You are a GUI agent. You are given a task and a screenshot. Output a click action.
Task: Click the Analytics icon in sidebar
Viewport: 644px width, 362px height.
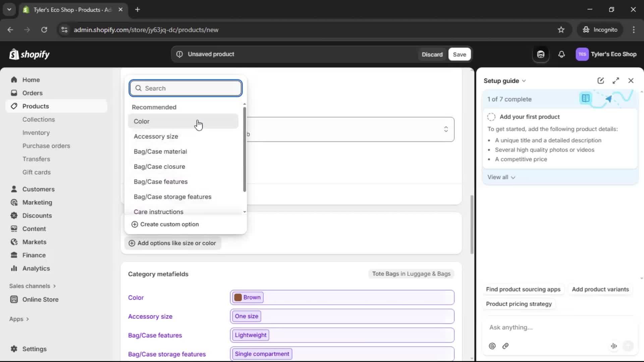pyautogui.click(x=14, y=268)
